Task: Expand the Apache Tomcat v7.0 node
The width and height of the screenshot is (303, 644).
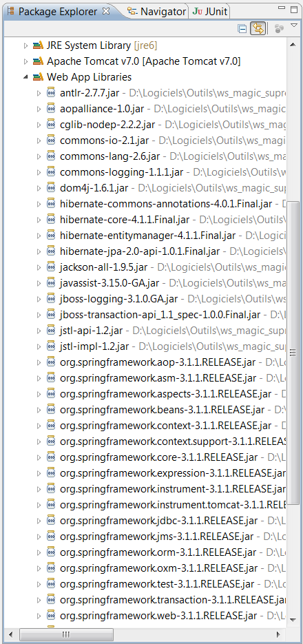Action: (26, 61)
